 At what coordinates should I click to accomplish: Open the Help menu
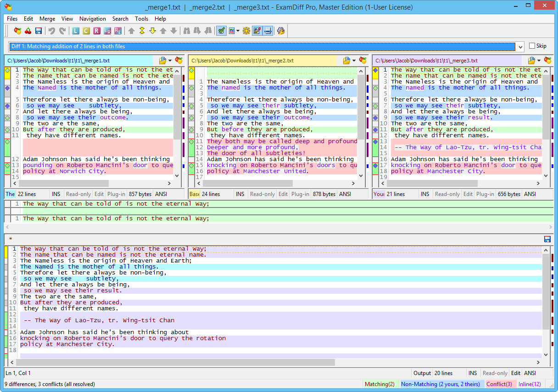tap(160, 19)
